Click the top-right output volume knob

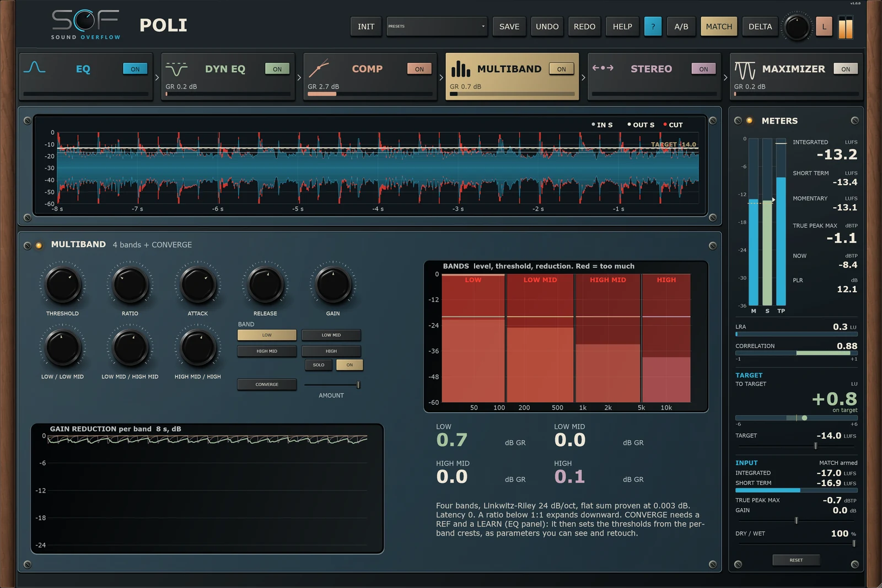[797, 27]
